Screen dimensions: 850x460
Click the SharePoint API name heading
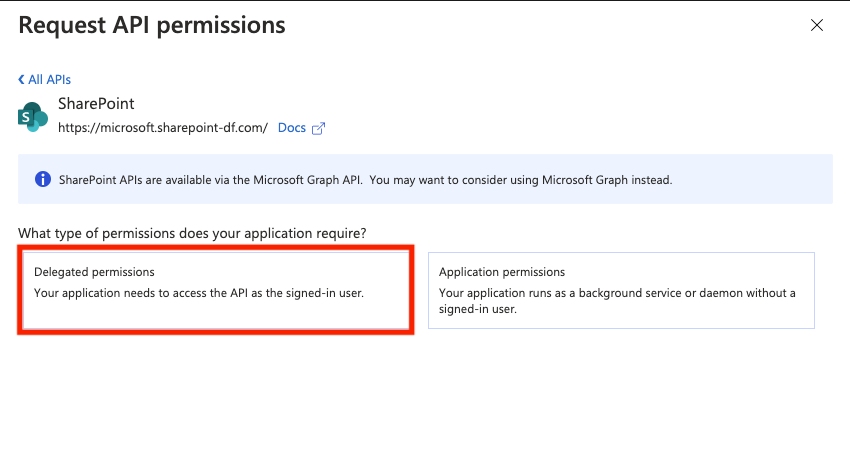tap(96, 104)
